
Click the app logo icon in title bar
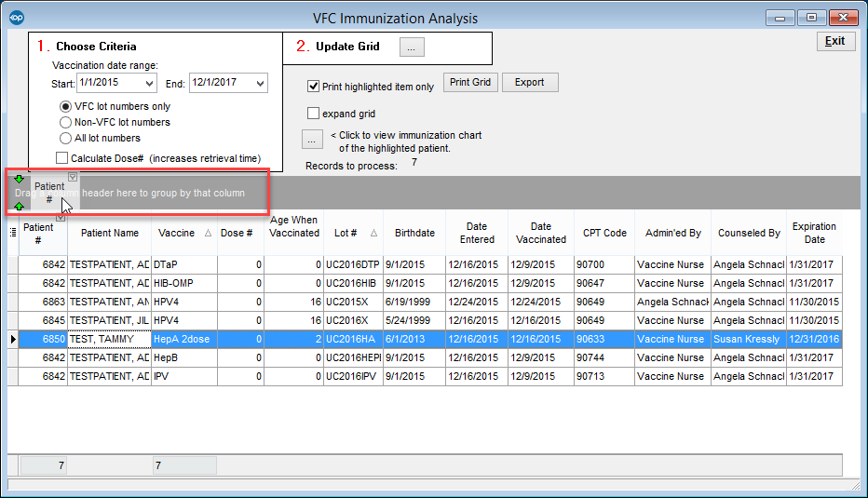click(x=16, y=18)
